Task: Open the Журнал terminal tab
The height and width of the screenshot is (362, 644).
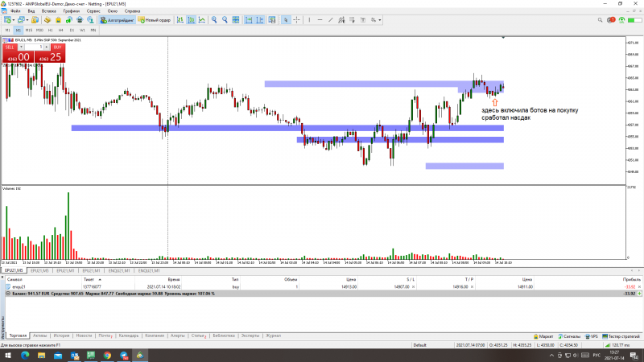Action: click(x=273, y=335)
